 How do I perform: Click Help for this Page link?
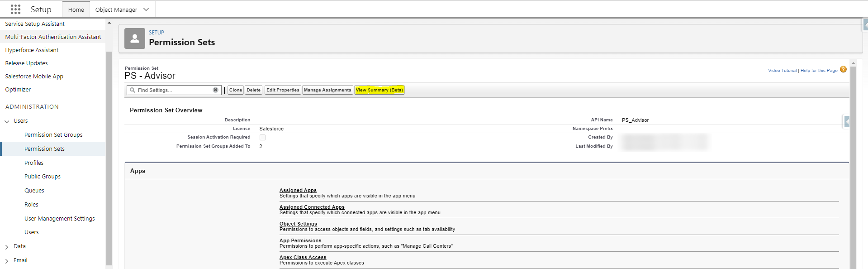819,71
